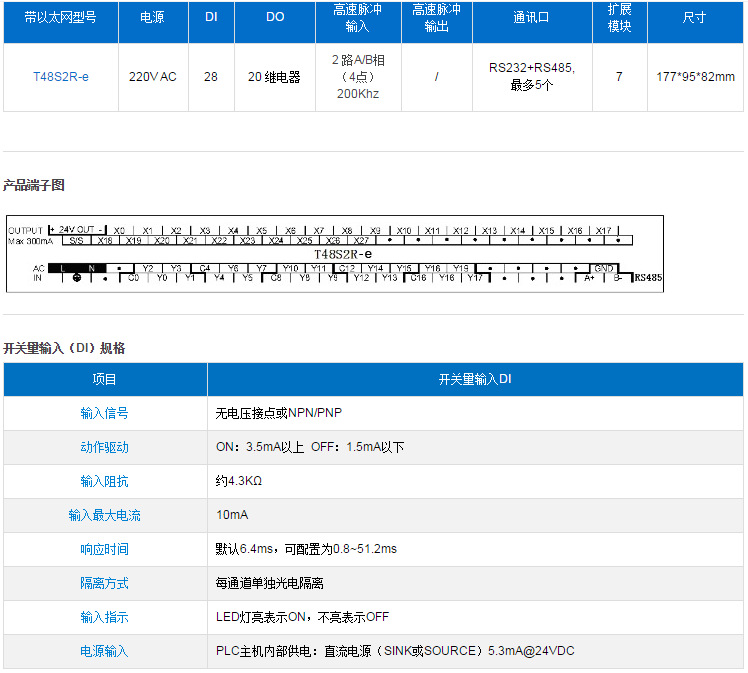Viewport: 748px width, 673px height.
Task: Click the 开关量输入（DI）规格 heading
Action: pyautogui.click(x=64, y=348)
